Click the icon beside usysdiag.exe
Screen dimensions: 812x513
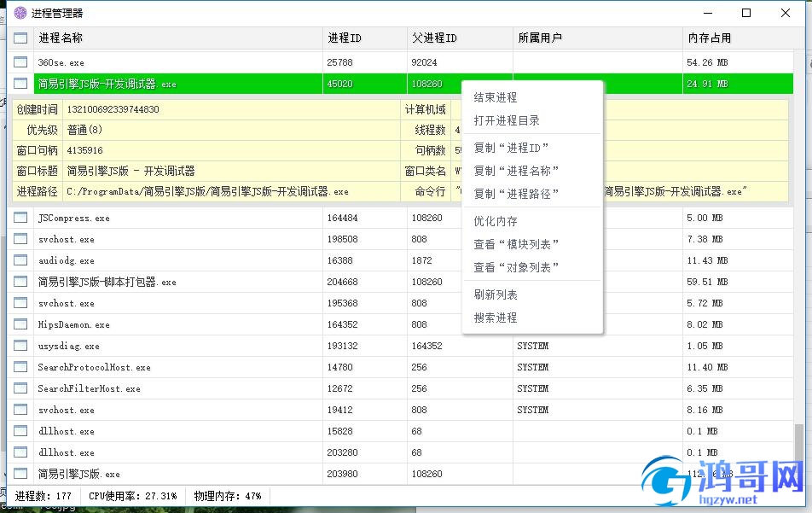[x=20, y=346]
